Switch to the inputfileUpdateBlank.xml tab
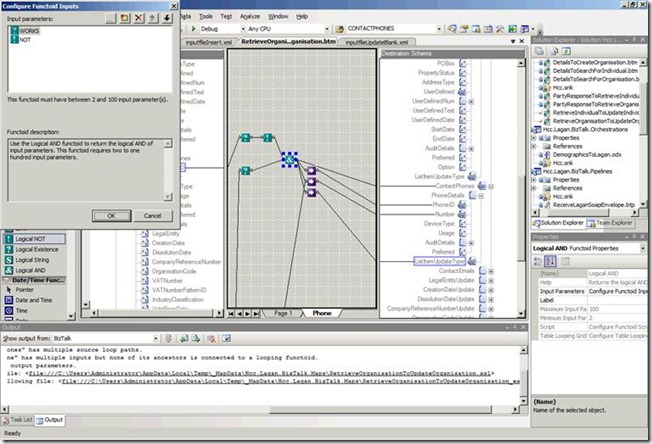 point(376,42)
